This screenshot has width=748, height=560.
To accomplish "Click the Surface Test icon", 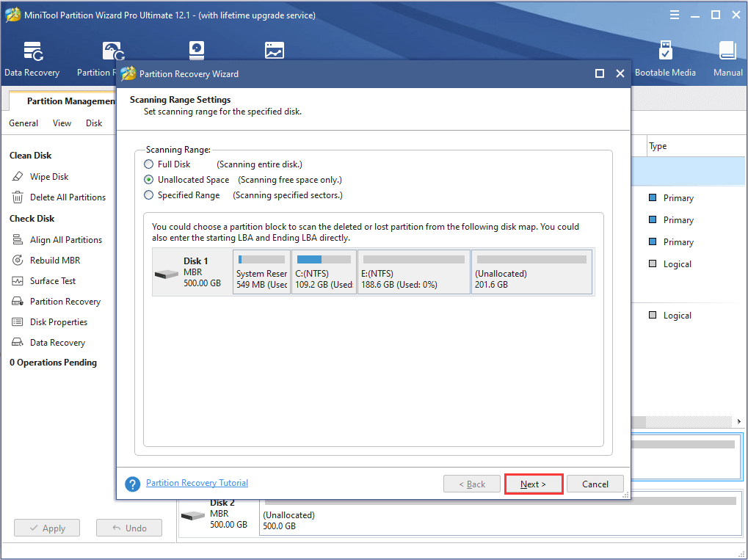I will point(18,281).
